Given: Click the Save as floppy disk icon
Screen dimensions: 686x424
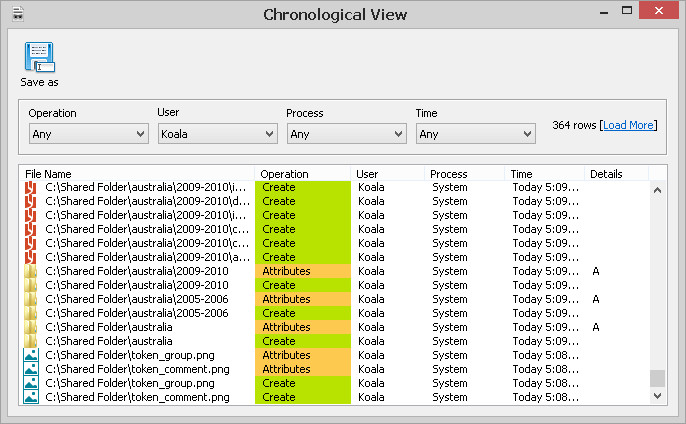Looking at the screenshot, I should tap(39, 57).
